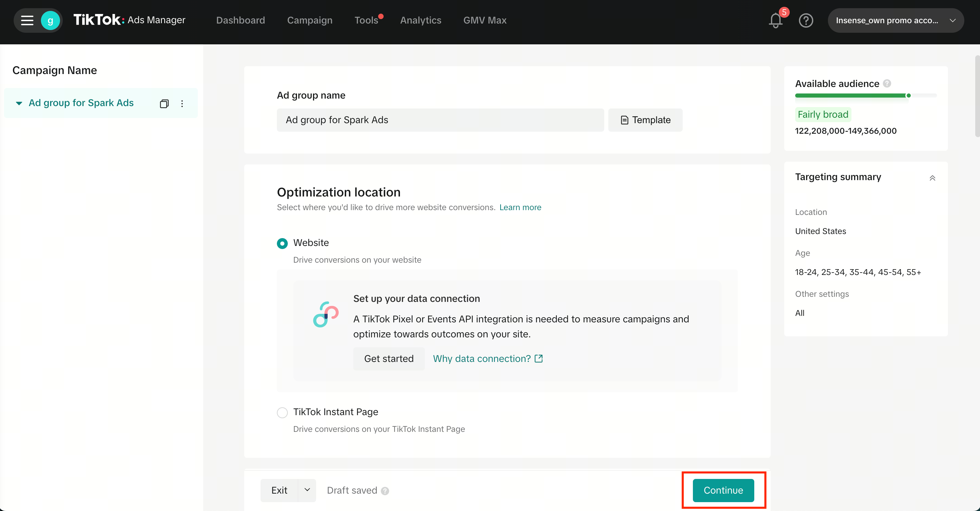Open the help question mark icon

(x=806, y=20)
